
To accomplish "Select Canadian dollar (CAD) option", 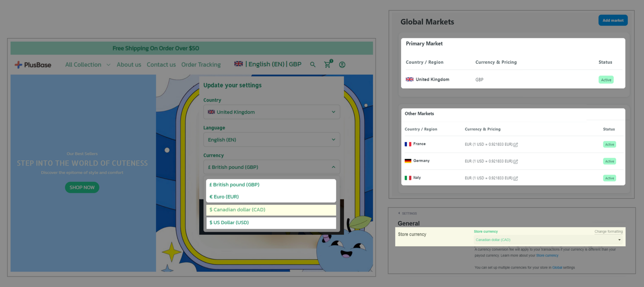I will 271,210.
